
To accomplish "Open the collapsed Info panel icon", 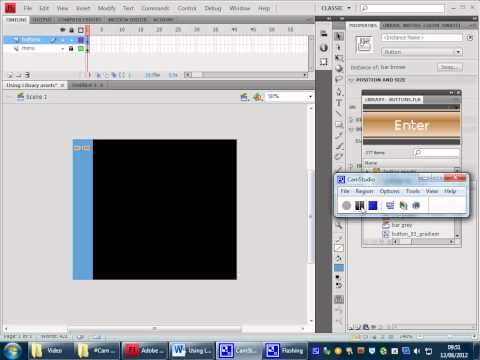I will (x=324, y=48).
